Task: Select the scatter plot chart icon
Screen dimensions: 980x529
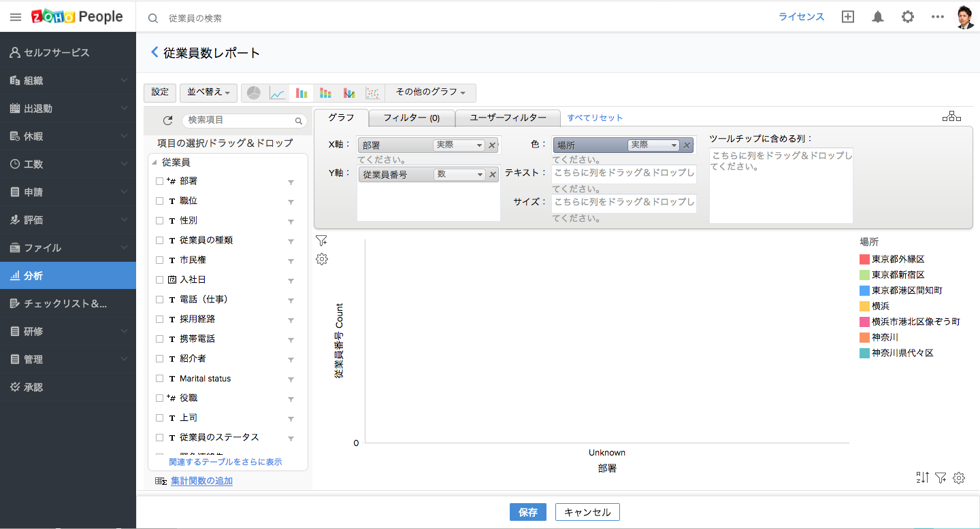Action: tap(372, 93)
